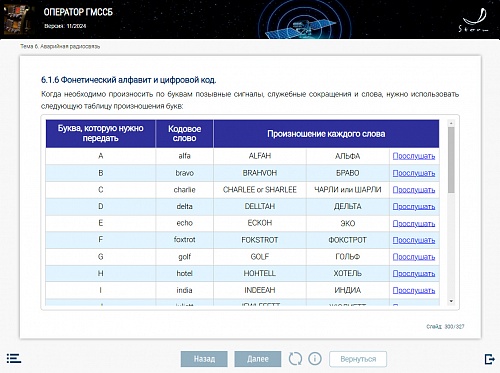
Task: Listen to india pronunciation
Action: pos(414,290)
